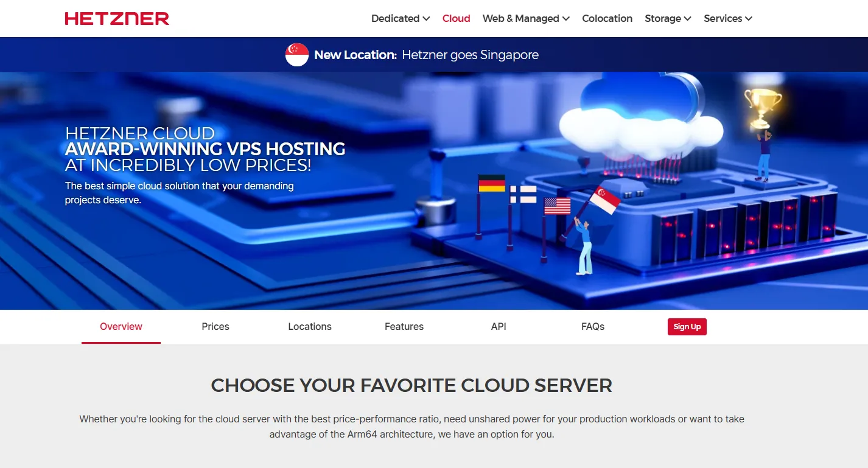This screenshot has width=868, height=468.
Task: Go to the Colocation page
Action: [x=607, y=18]
